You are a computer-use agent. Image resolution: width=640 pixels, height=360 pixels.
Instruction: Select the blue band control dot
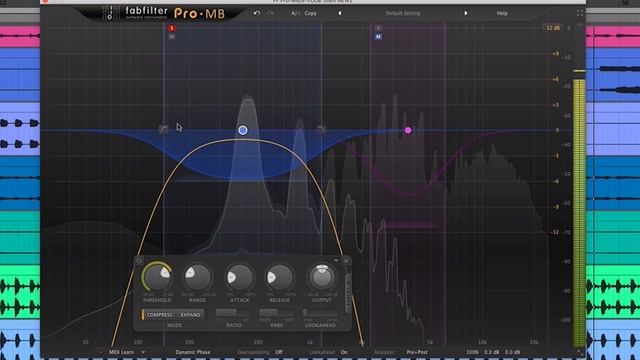pyautogui.click(x=242, y=130)
